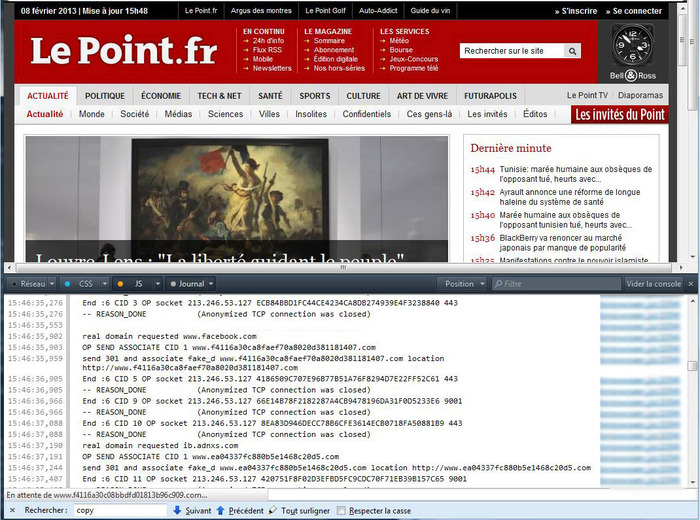Viewport: 700px width, 520px height.
Task: Open the Réseau dropdown arrow
Action: (52, 284)
